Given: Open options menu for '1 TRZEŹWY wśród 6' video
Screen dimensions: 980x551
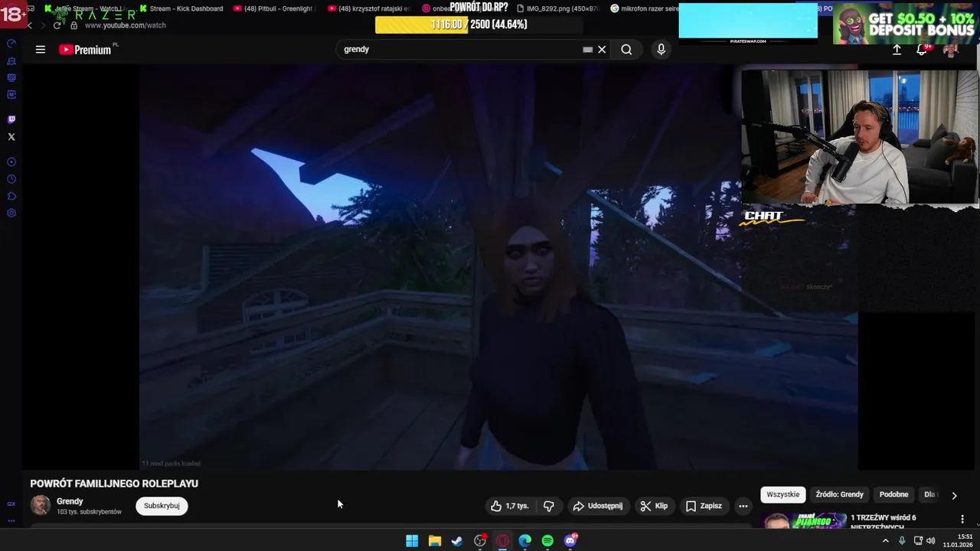Looking at the screenshot, I should (962, 519).
